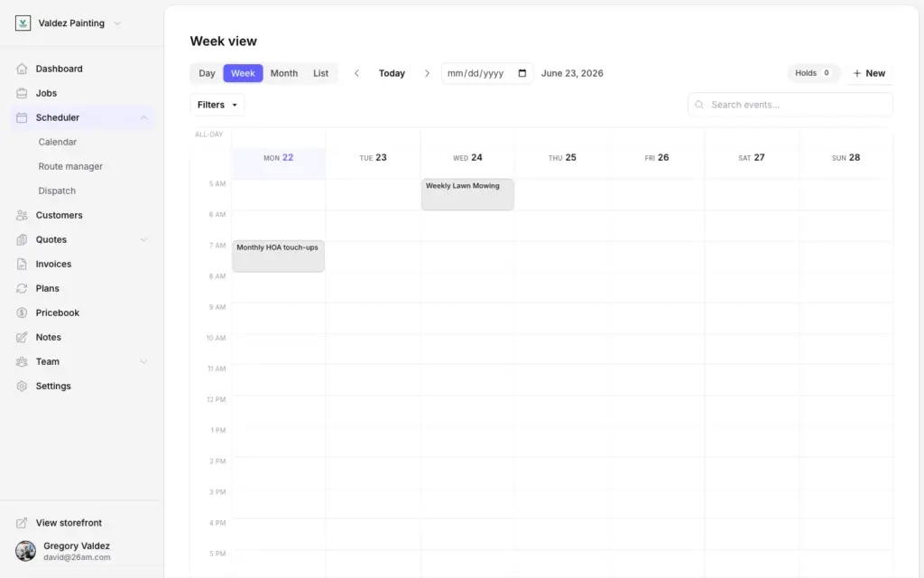Click the Customers people icon
This screenshot has height=578, width=924.
[22, 215]
